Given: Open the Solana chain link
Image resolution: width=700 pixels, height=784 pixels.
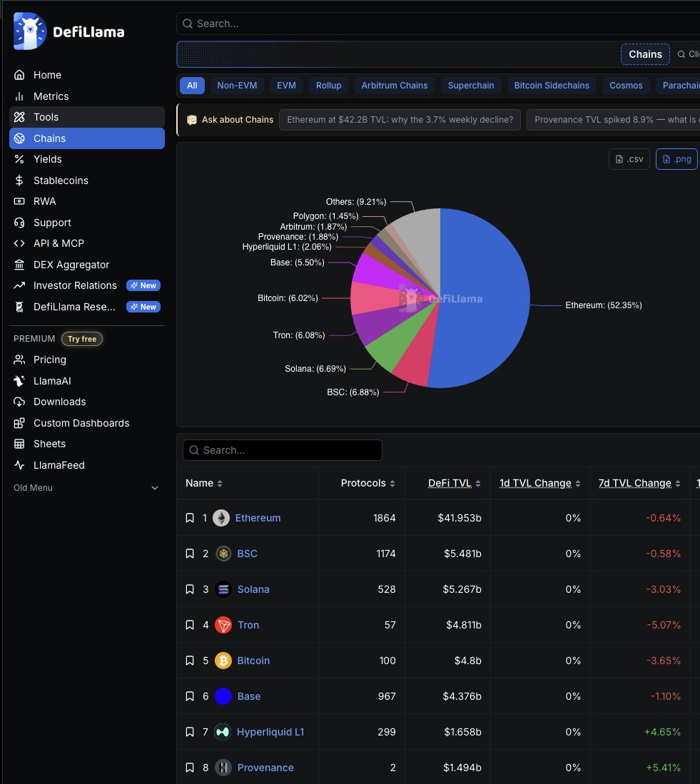Looking at the screenshot, I should point(253,589).
